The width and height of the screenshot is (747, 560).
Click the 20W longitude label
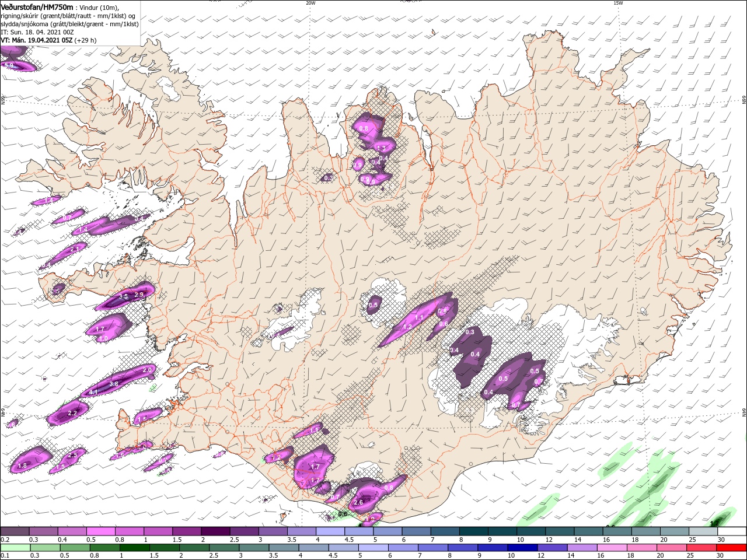coord(310,3)
